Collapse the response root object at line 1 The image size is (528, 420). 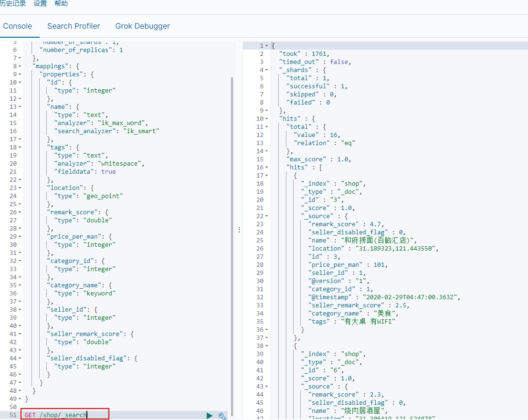tap(267, 45)
